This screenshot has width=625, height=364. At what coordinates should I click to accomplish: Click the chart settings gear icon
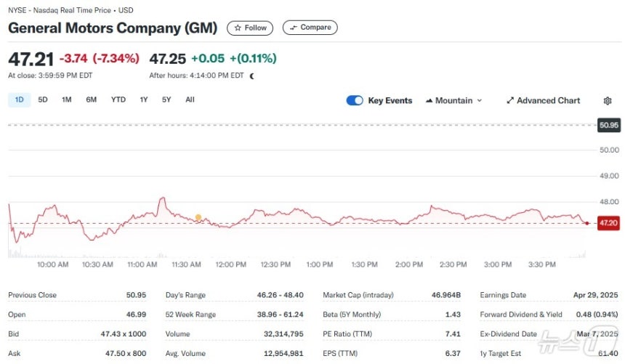pyautogui.click(x=608, y=101)
